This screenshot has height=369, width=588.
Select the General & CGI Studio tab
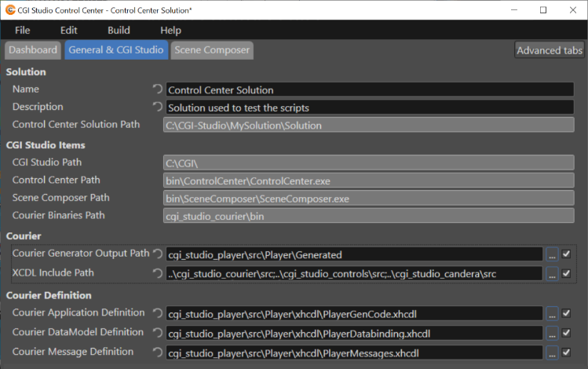click(116, 50)
